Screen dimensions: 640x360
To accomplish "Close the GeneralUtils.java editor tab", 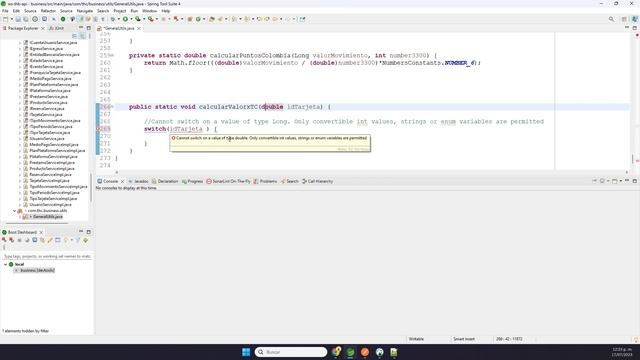I will [x=139, y=28].
